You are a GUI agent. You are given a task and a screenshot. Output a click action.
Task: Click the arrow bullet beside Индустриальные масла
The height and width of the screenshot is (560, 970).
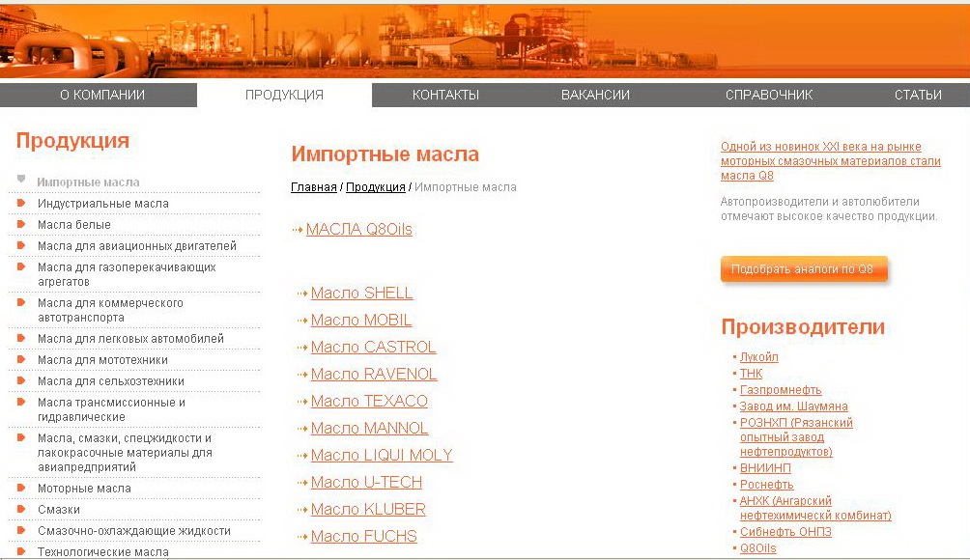pos(21,203)
